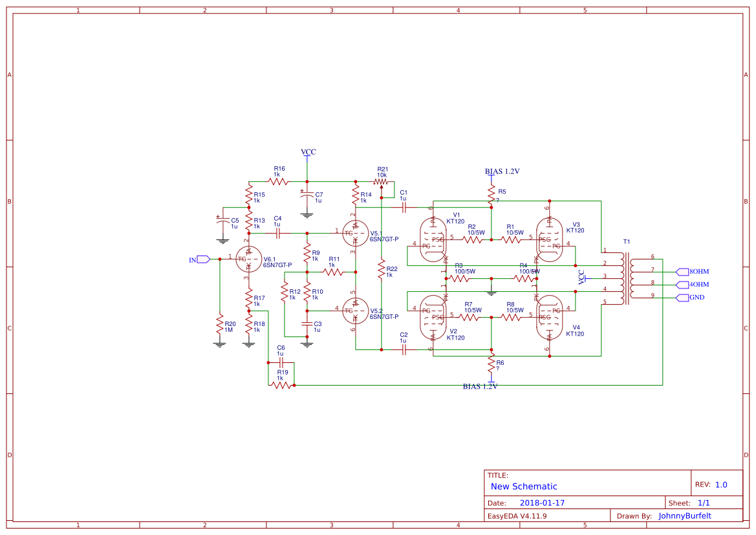Click the REV value 1.0

(x=721, y=485)
